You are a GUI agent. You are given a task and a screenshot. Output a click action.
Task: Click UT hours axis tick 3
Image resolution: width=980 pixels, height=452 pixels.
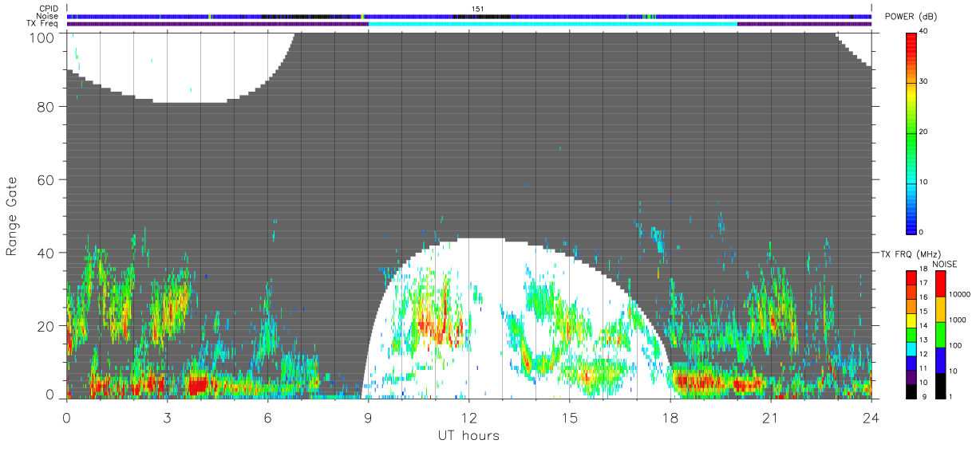[x=167, y=418]
